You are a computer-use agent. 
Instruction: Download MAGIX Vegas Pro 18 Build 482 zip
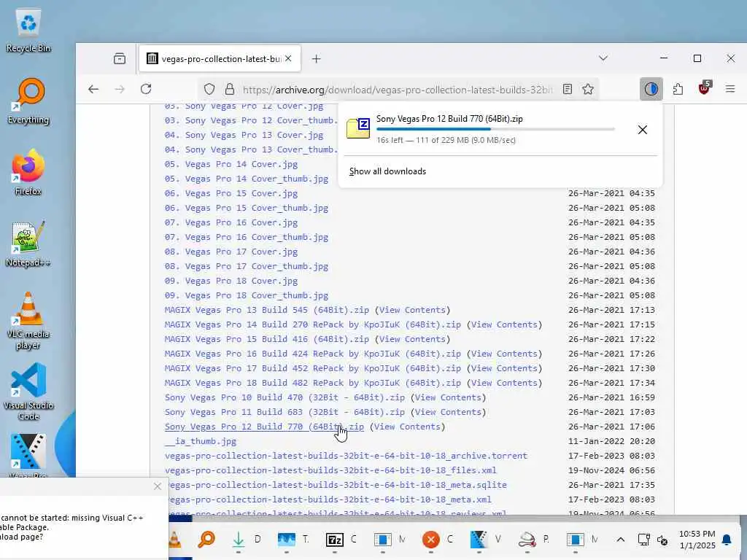click(312, 383)
